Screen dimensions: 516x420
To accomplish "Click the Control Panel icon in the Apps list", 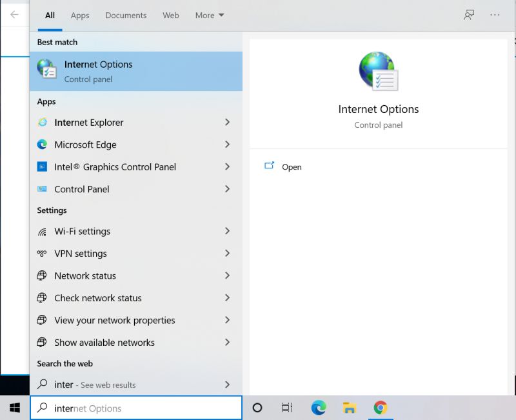I will (x=42, y=189).
